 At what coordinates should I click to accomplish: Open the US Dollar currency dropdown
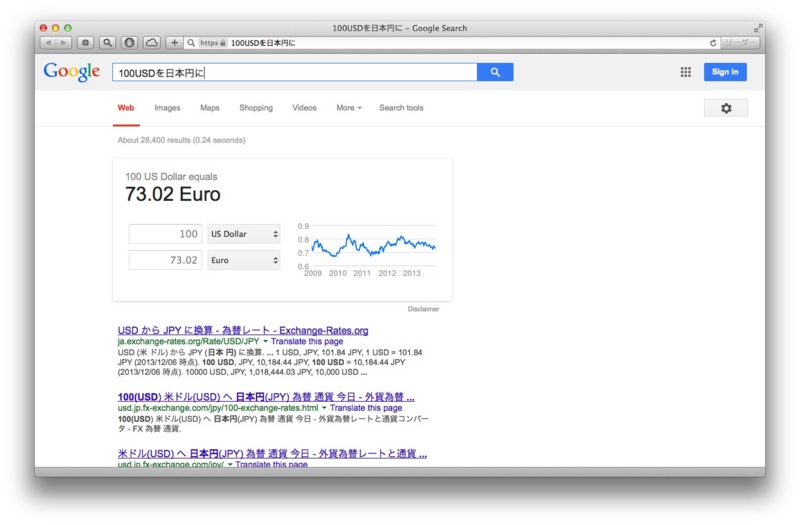pos(244,234)
